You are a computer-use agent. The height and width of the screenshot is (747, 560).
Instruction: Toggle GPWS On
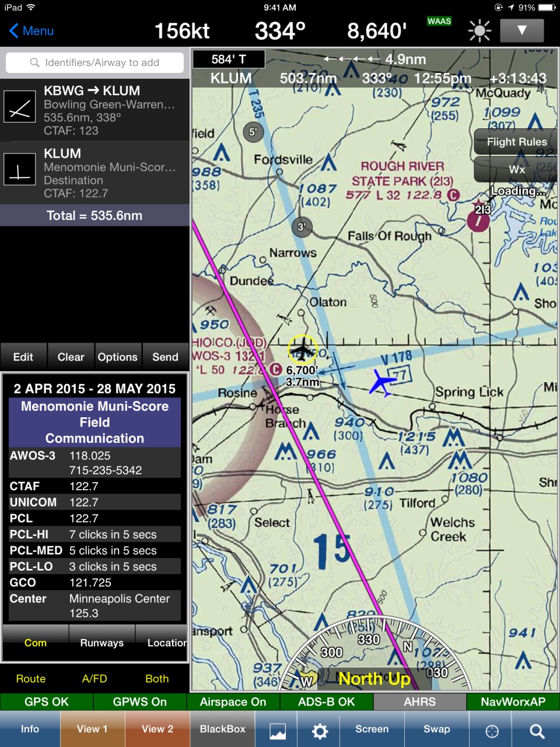(140, 701)
